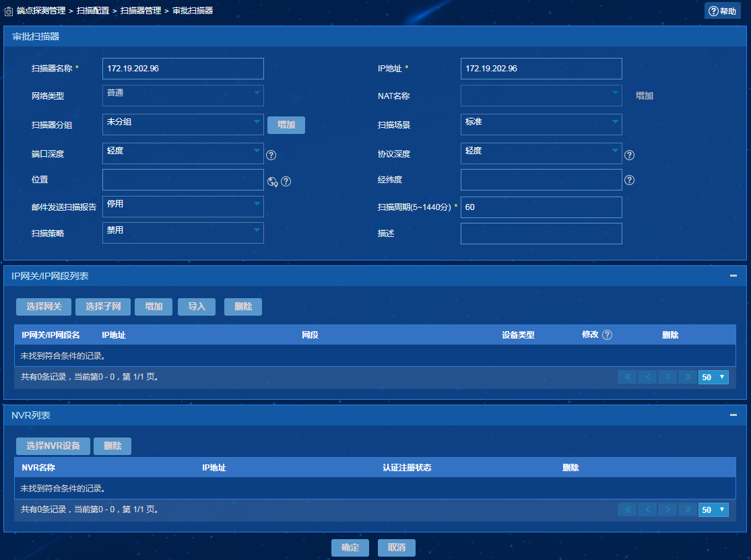Click the 扫描器管理 breadcrumb
The height and width of the screenshot is (560, 751).
[x=141, y=11]
